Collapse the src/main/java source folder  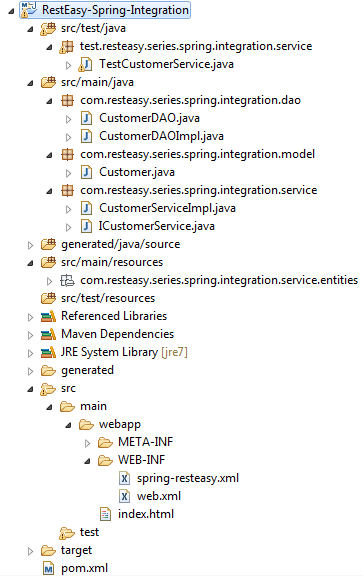pyautogui.click(x=30, y=83)
